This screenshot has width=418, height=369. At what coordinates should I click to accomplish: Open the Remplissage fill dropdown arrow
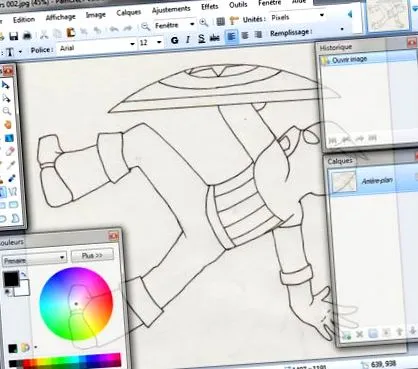pyautogui.click(x=342, y=29)
